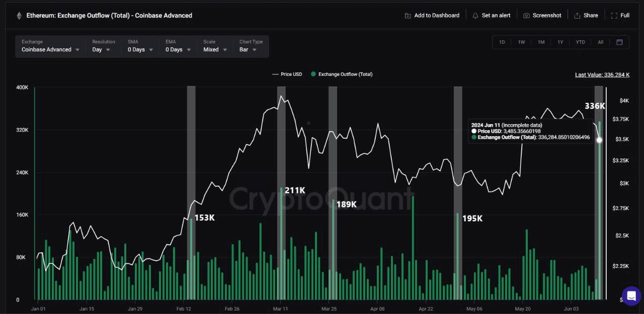Open the Scale dropdown set to Mixed
The height and width of the screenshot is (314, 644).
tap(215, 50)
